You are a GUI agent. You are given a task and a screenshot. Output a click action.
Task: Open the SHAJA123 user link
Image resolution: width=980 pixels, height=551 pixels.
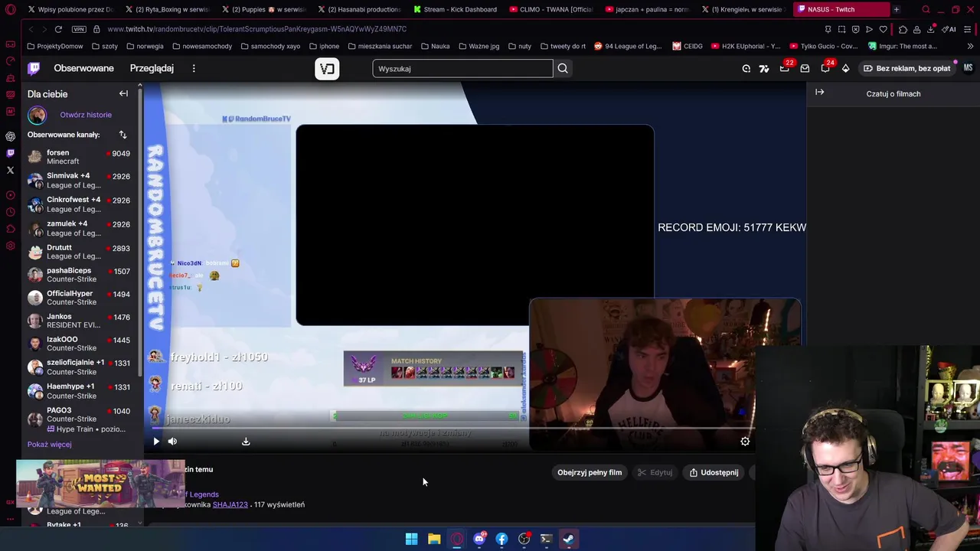(230, 504)
